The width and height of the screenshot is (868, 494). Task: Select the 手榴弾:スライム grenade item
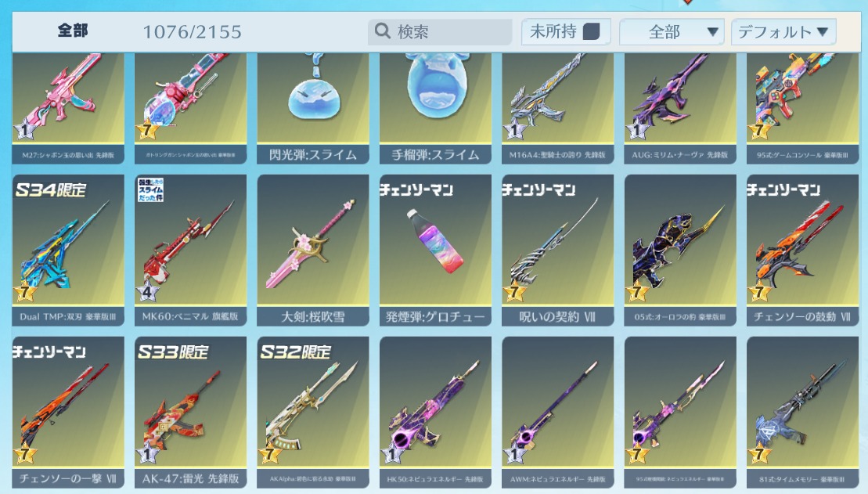[435, 109]
